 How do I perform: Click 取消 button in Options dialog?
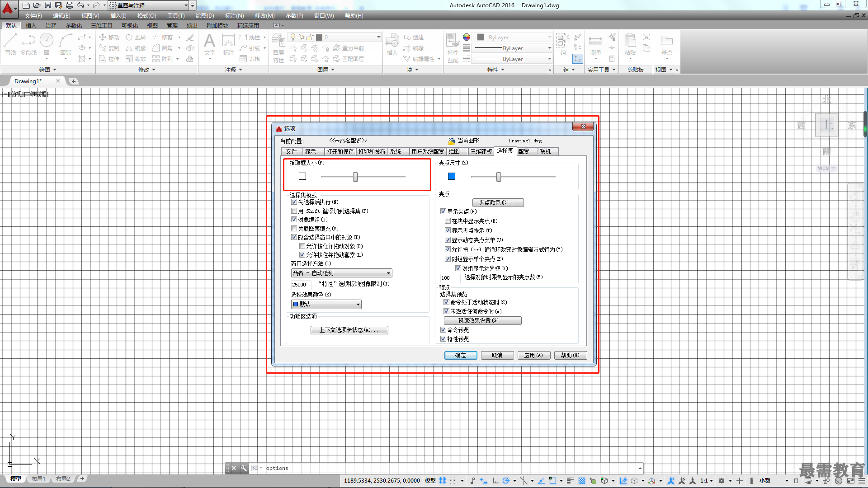tap(497, 356)
